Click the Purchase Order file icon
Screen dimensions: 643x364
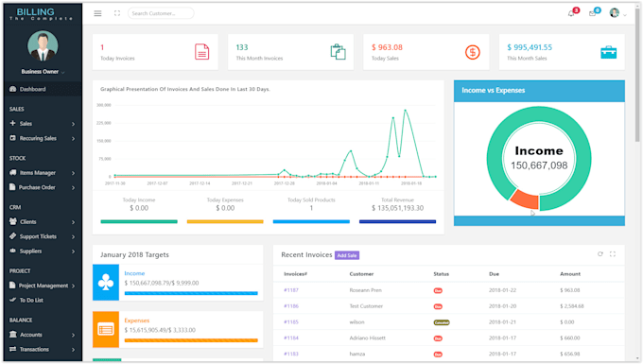pyautogui.click(x=12, y=187)
